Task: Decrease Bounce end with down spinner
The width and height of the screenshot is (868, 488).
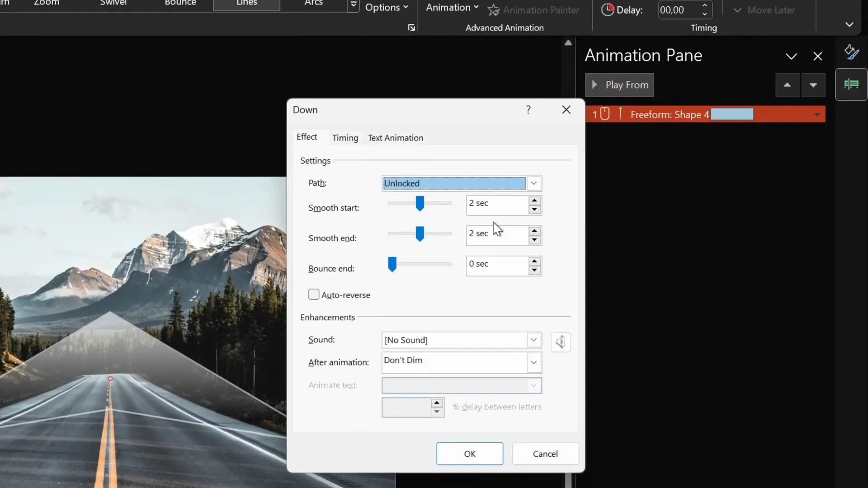Action: tap(534, 270)
